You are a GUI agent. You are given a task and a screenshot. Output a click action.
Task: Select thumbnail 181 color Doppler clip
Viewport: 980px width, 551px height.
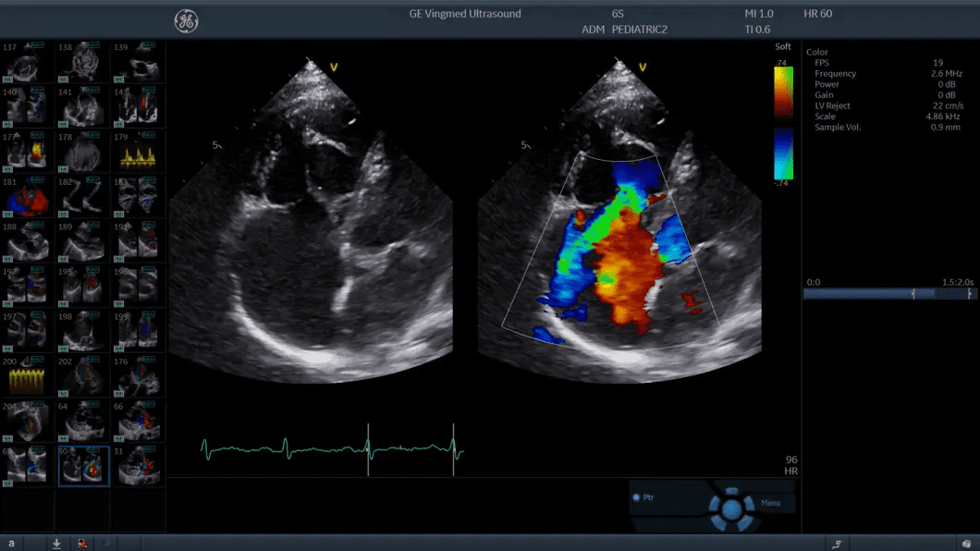(x=27, y=198)
